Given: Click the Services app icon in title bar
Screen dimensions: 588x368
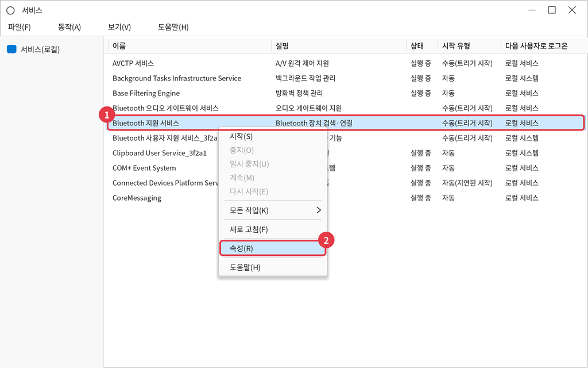Looking at the screenshot, I should [x=10, y=10].
